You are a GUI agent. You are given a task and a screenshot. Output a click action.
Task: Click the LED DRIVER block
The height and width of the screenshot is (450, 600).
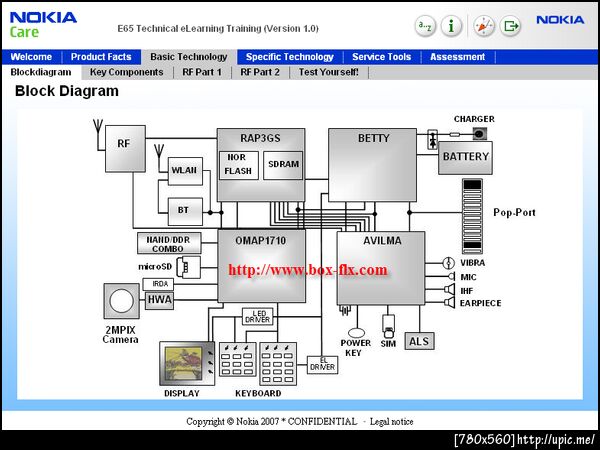[x=258, y=316]
